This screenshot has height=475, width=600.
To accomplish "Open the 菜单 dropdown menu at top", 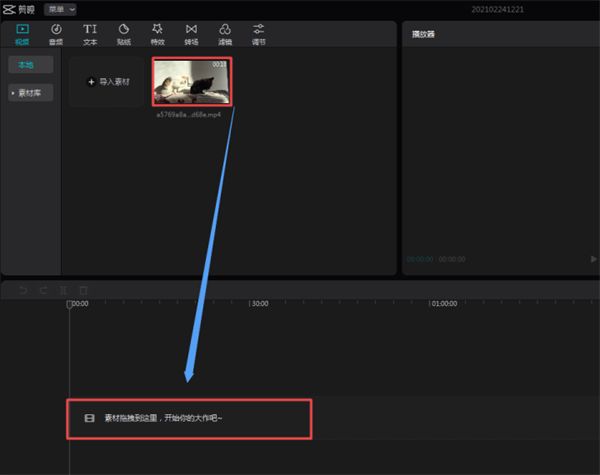I will 59,9.
